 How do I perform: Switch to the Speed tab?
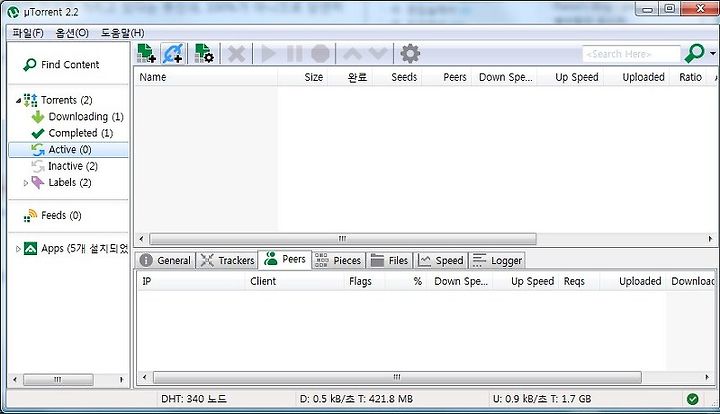point(441,260)
